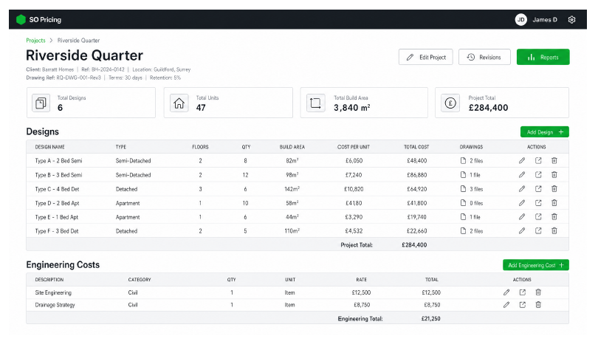Screen dimensions: 598x364
Task: Select the Total Units card
Action: (x=228, y=103)
